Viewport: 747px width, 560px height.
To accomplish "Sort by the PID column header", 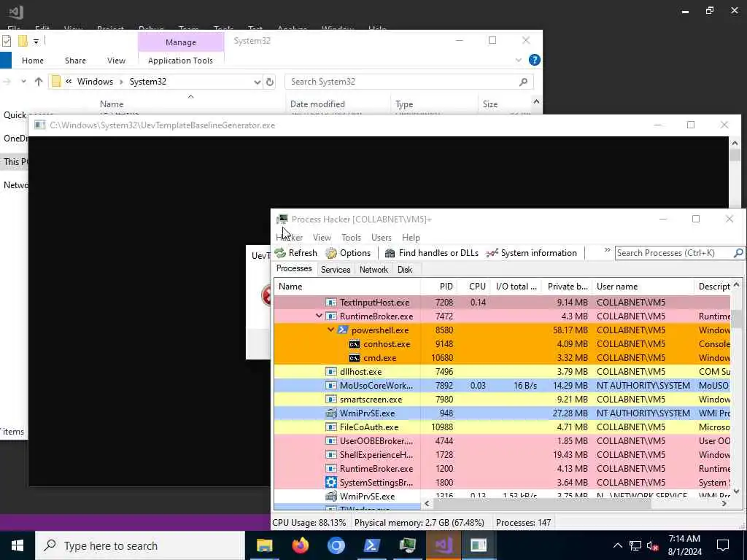I will tap(438, 286).
